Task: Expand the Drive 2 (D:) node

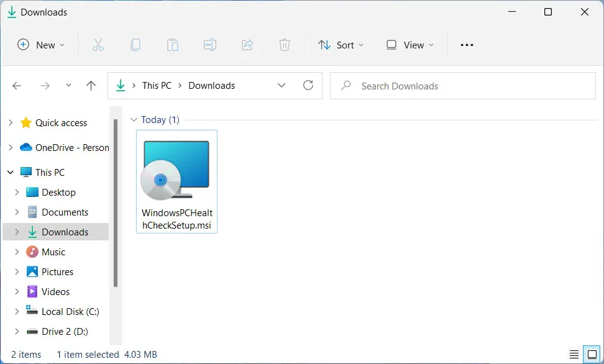Action: 17,332
